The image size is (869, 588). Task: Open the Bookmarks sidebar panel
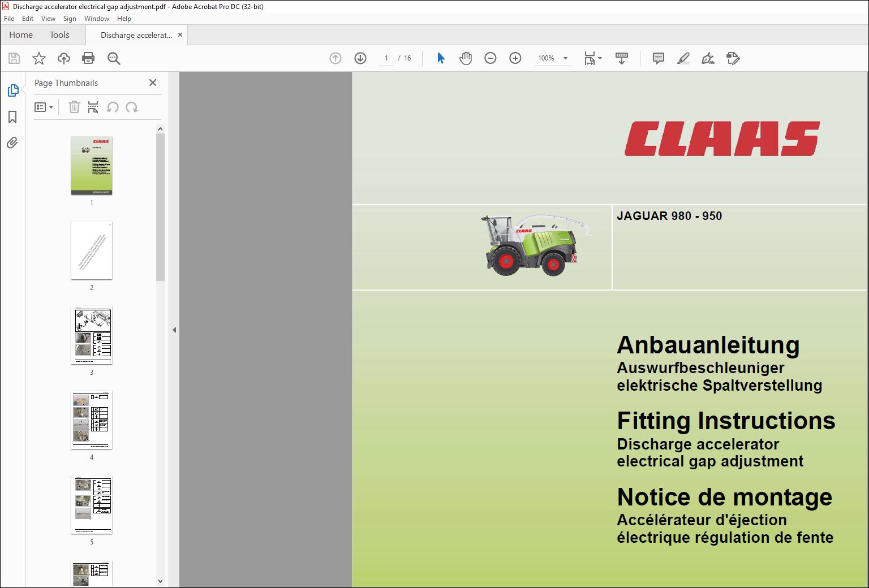[x=12, y=117]
